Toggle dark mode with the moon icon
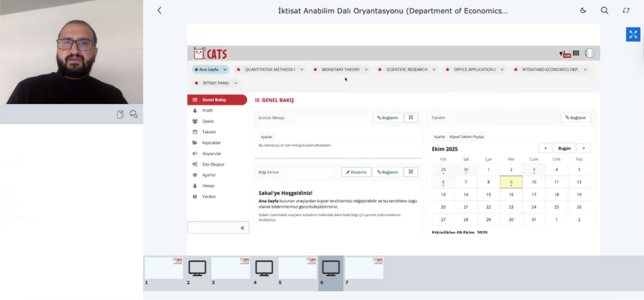Screen dimensions: 644x300 tap(583, 10)
